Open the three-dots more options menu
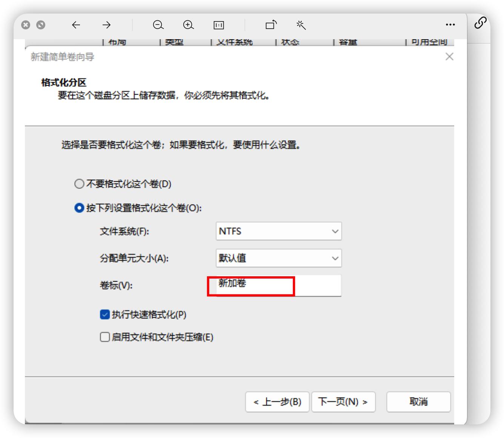504x438 pixels. coord(450,25)
